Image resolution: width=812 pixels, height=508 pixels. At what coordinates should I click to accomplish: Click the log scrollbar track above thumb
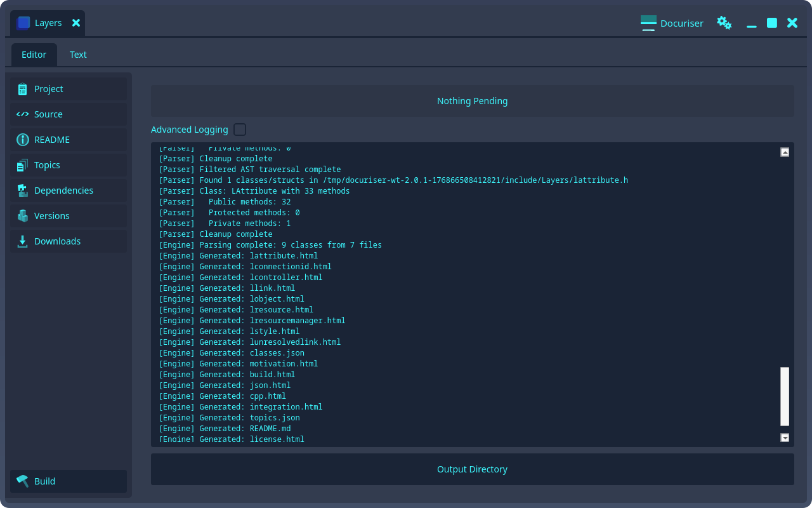click(x=785, y=262)
